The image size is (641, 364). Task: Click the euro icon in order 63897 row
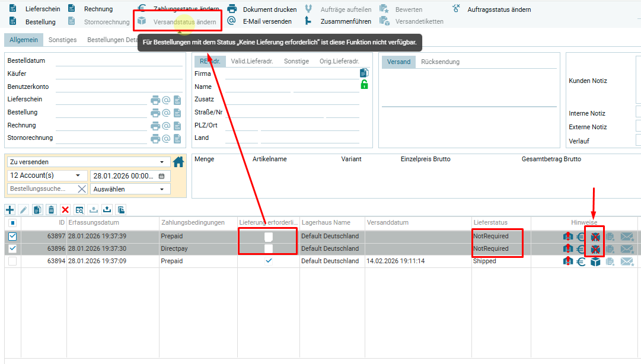(x=581, y=237)
